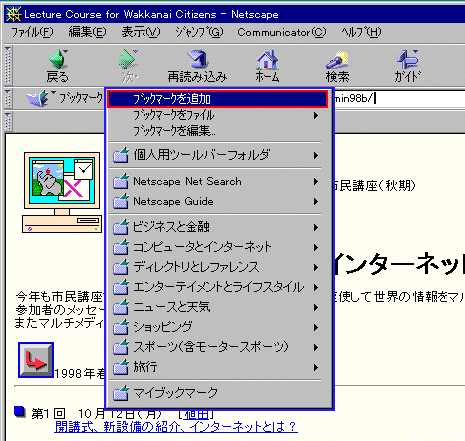Click the ブックマーク bookmarks icon in the location bar

[38, 98]
